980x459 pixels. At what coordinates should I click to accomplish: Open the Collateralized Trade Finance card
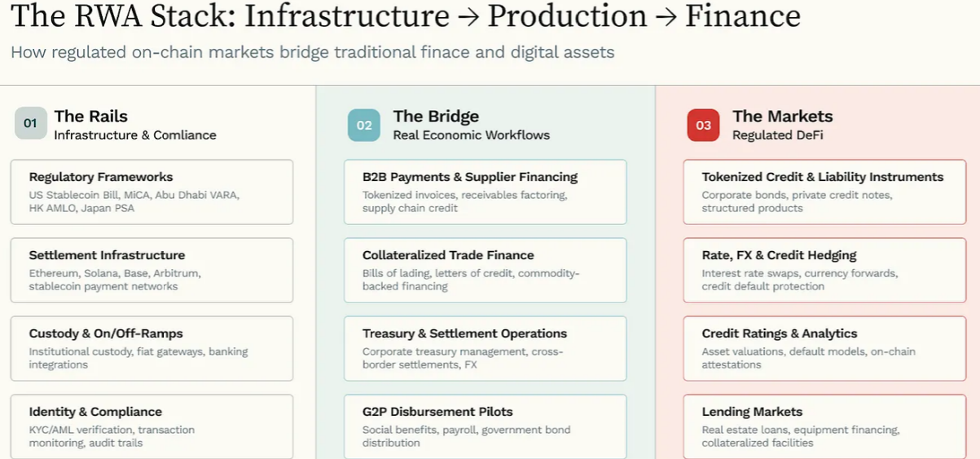485,270
